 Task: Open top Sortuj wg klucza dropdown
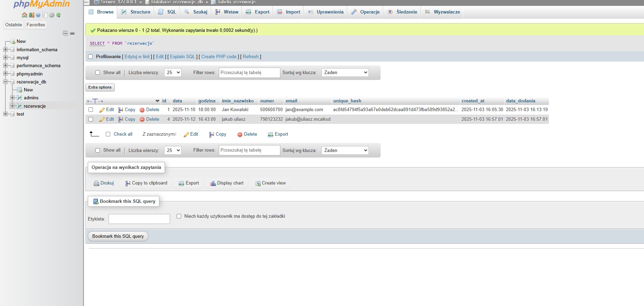pos(345,73)
